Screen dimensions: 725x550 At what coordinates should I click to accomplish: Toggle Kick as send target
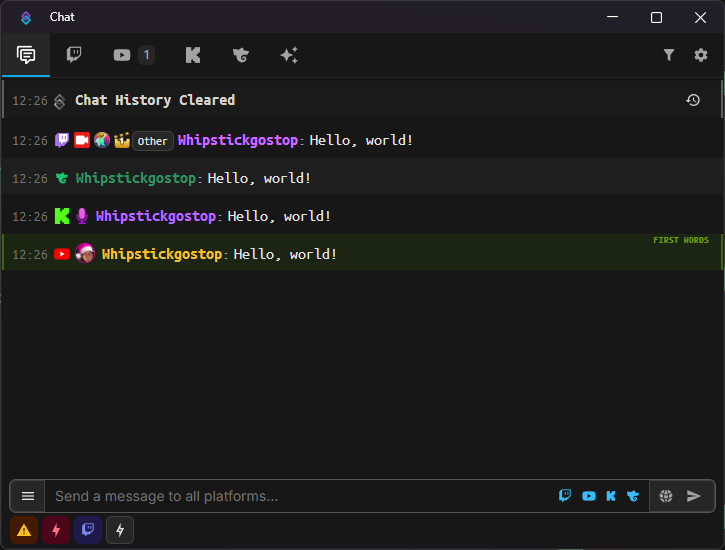pyautogui.click(x=611, y=496)
